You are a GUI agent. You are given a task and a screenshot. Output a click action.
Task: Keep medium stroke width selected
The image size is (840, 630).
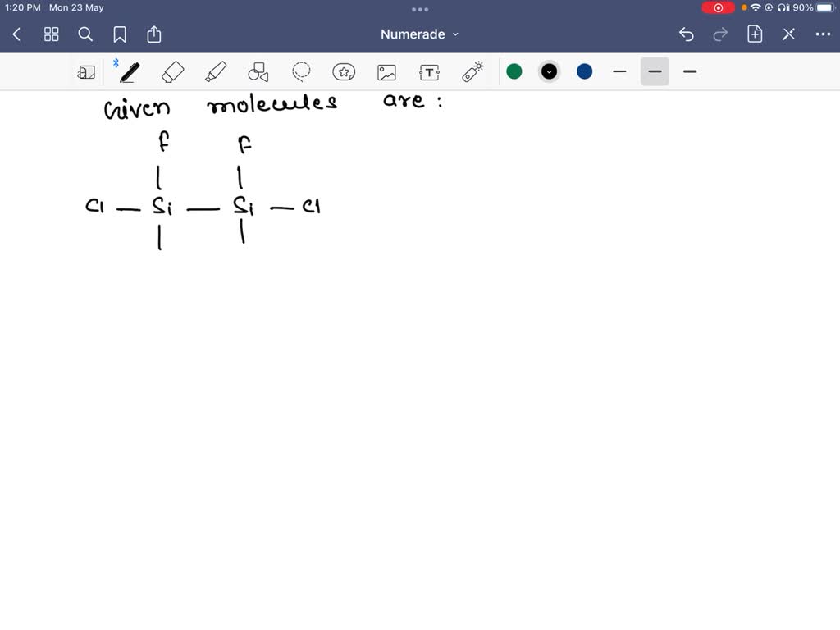(x=655, y=71)
